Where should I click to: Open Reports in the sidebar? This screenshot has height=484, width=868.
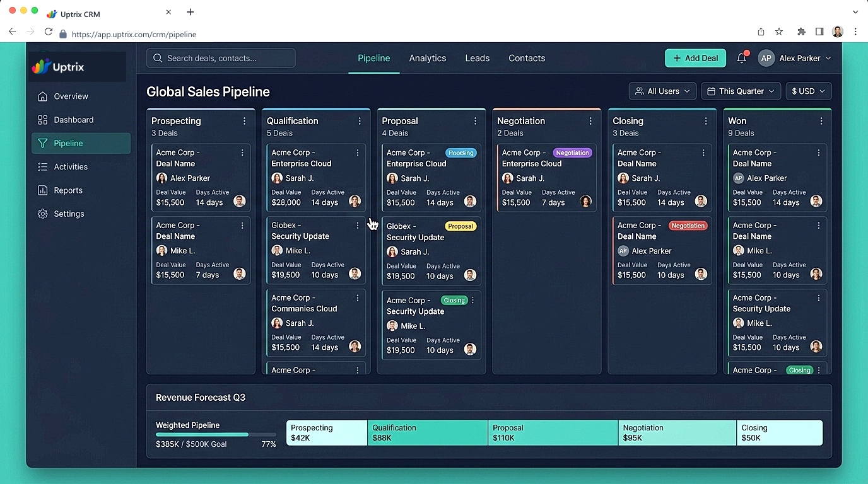[81, 190]
